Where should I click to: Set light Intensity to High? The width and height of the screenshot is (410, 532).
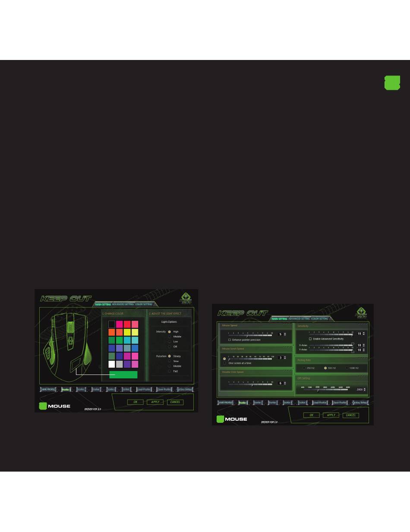(170, 332)
